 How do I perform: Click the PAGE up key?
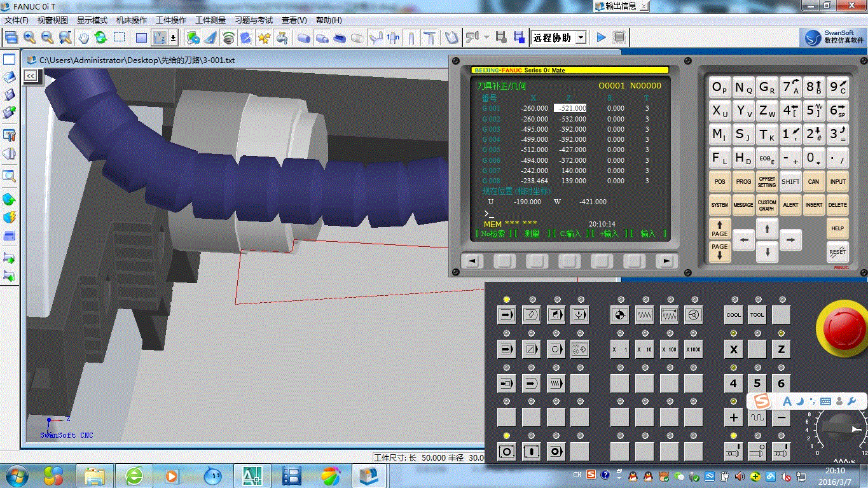coord(720,228)
